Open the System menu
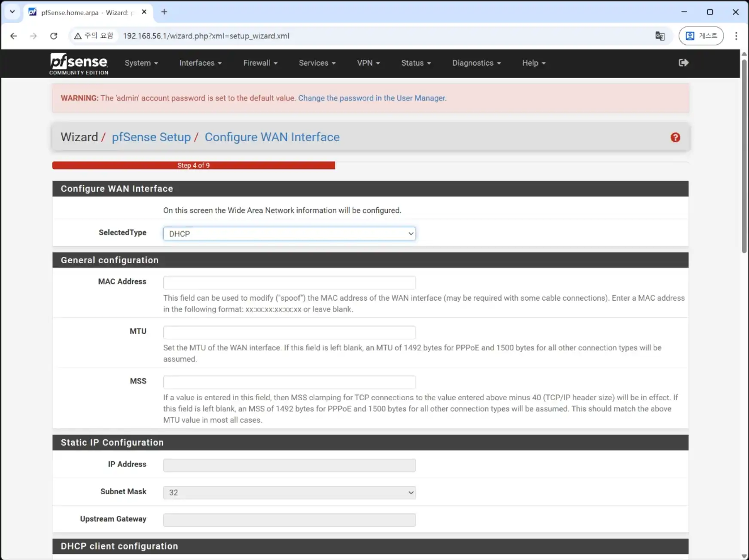The image size is (749, 560). tap(141, 63)
